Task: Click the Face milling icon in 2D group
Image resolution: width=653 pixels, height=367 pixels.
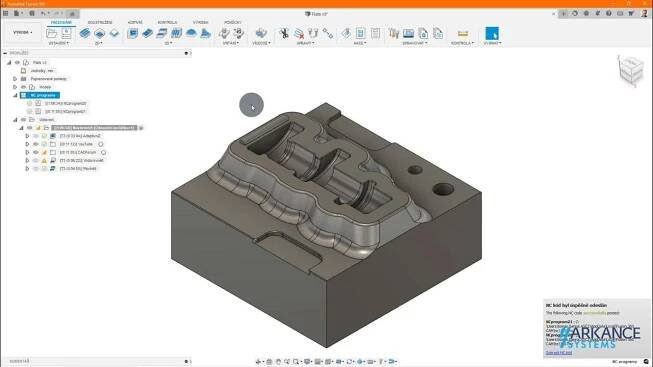Action: [x=114, y=33]
